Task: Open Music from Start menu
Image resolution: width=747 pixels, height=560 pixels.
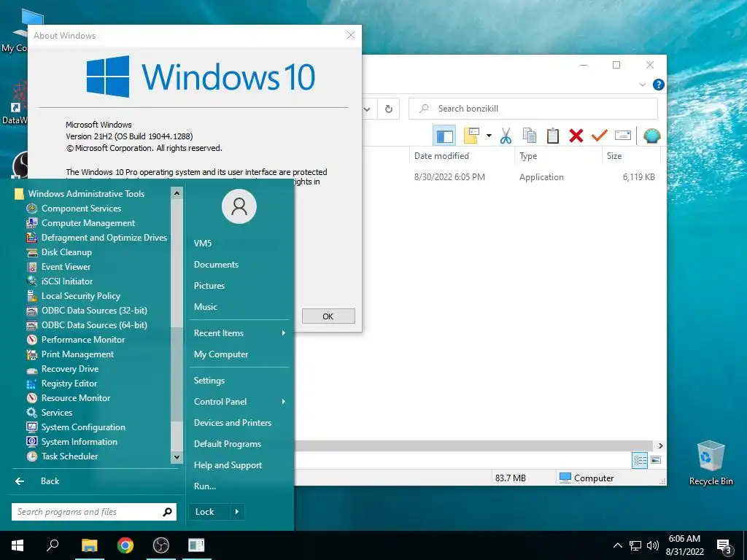Action: click(x=206, y=307)
